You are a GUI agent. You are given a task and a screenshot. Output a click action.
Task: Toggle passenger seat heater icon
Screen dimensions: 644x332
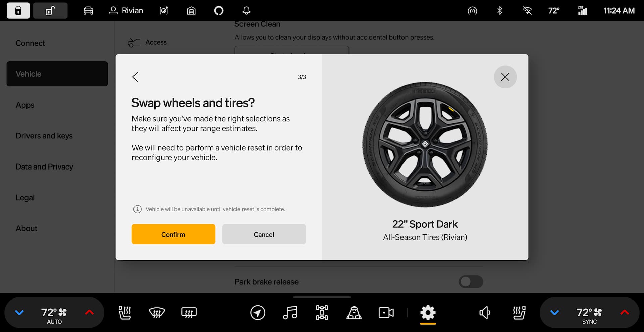point(519,313)
